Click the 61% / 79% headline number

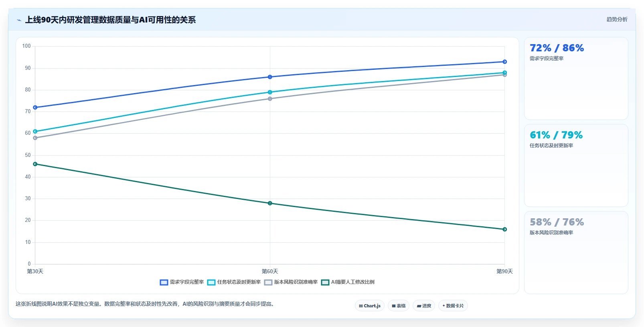click(556, 135)
